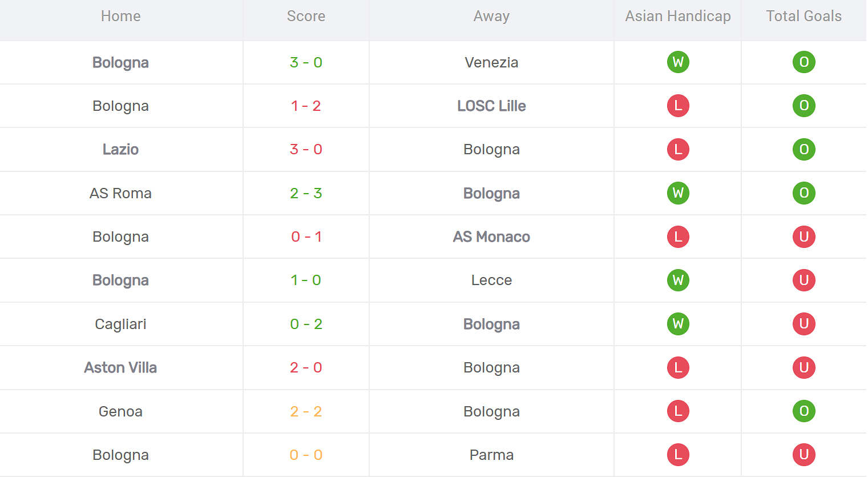
Task: Select the Asian Handicap column header
Action: coord(678,16)
